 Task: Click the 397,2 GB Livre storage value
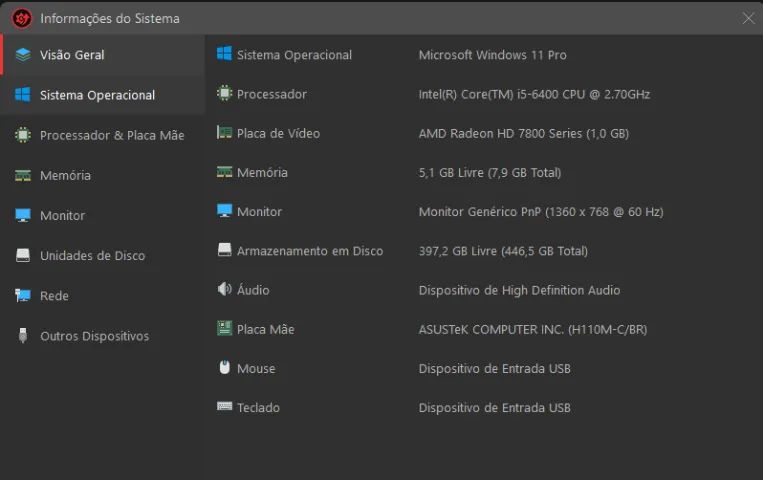tap(503, 251)
